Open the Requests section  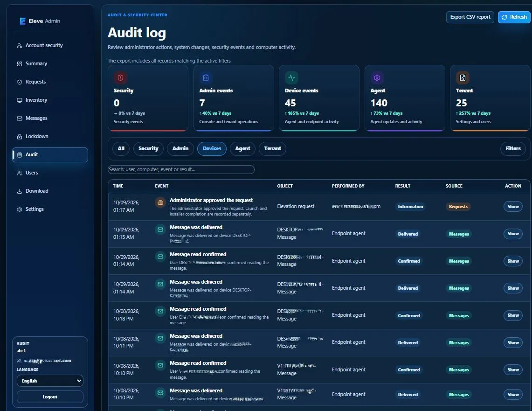50,82
